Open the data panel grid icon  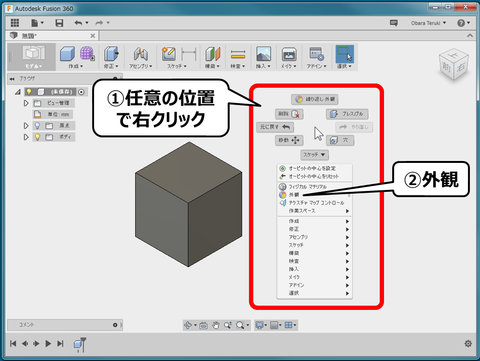pos(15,23)
